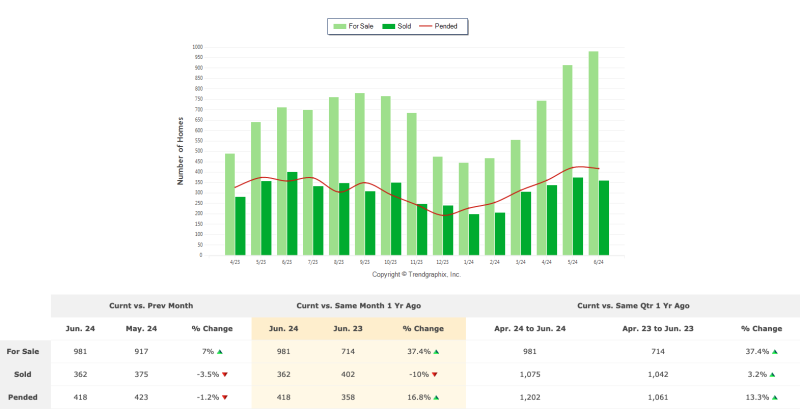Click the red down arrow beside -1.2%

pos(224,397)
